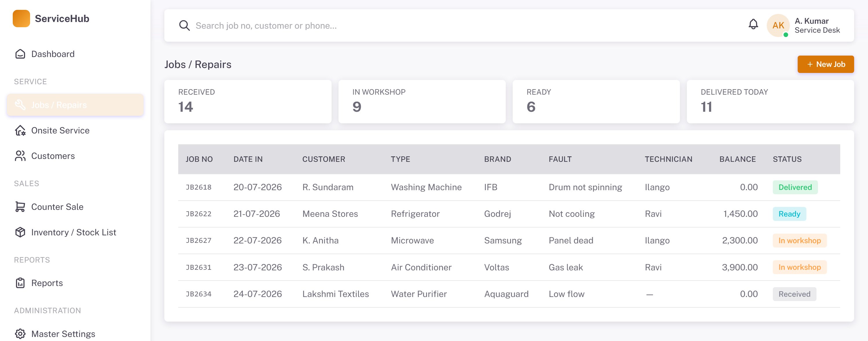Click date 21-07-2026
Image resolution: width=868 pixels, height=341 pixels.
point(256,214)
